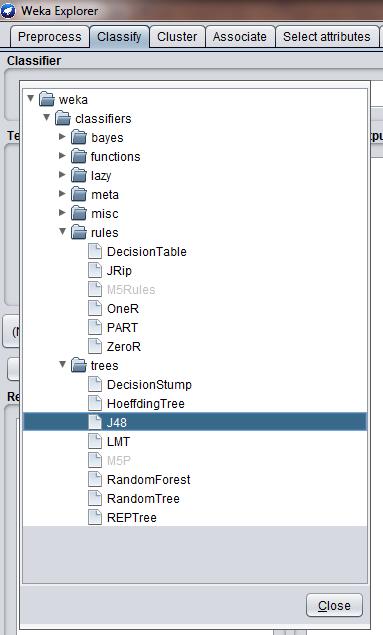Click the ZeroR file icon

point(95,347)
